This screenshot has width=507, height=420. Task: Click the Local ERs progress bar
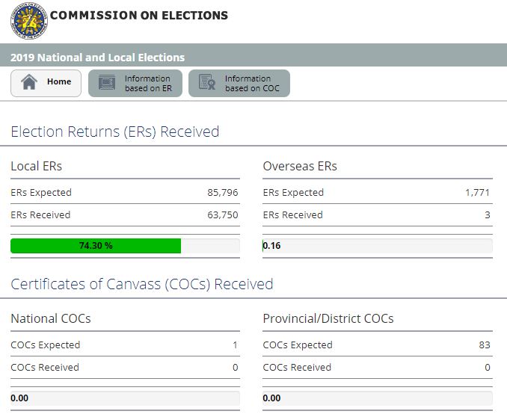coord(125,246)
